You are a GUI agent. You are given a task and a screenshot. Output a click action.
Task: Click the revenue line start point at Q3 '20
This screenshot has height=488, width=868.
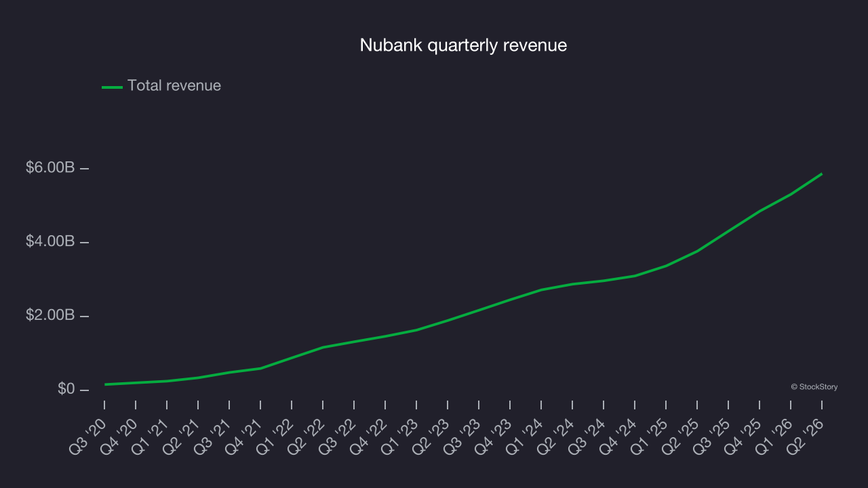(x=104, y=384)
